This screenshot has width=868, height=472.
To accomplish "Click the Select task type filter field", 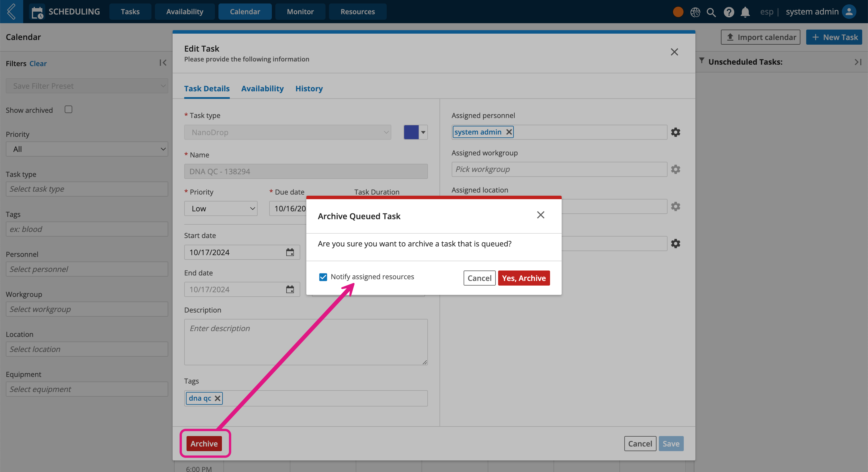I will (x=87, y=189).
